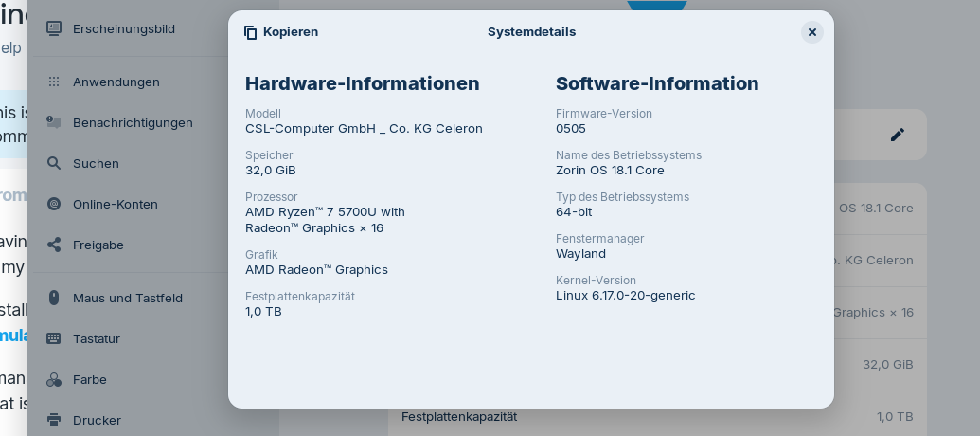Viewport: 980px width, 436px height.
Task: Select the Maus und Tastfeld icon
Action: click(54, 298)
